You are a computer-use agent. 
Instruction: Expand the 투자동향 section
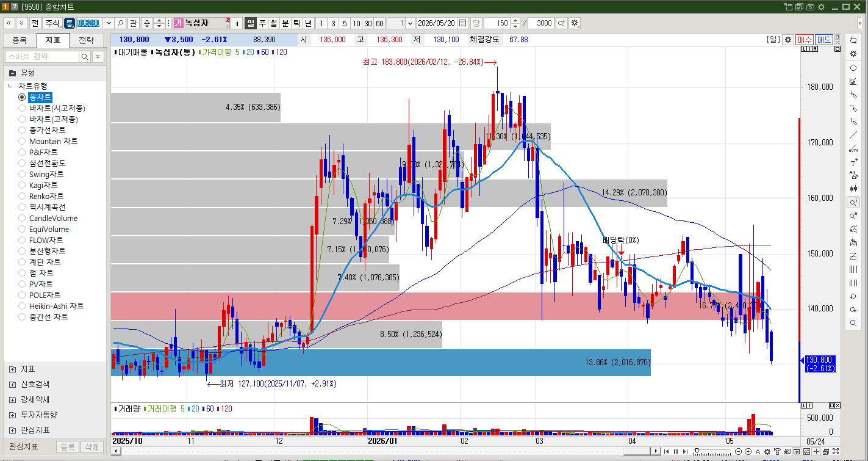pyautogui.click(x=12, y=415)
